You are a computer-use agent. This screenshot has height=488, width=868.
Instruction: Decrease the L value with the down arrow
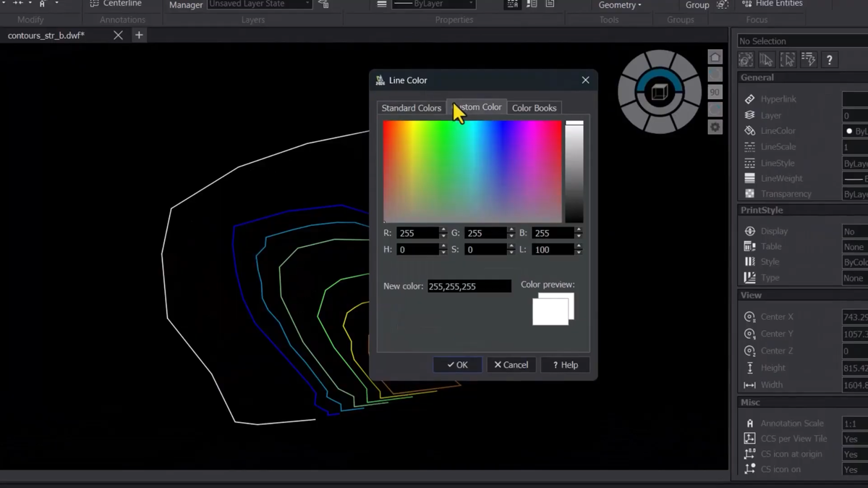(x=578, y=253)
